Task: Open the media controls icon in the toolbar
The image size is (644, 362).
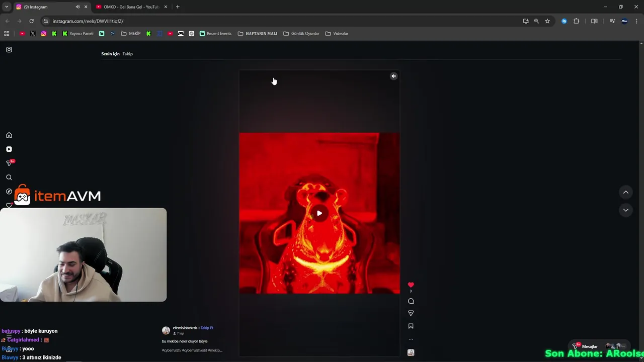Action: 612,21
